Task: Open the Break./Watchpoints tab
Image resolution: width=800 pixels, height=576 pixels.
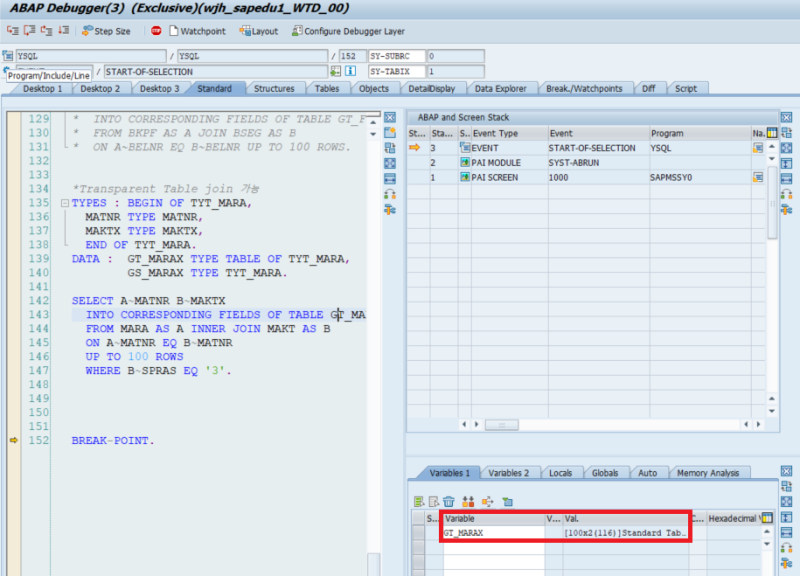Action: 586,88
